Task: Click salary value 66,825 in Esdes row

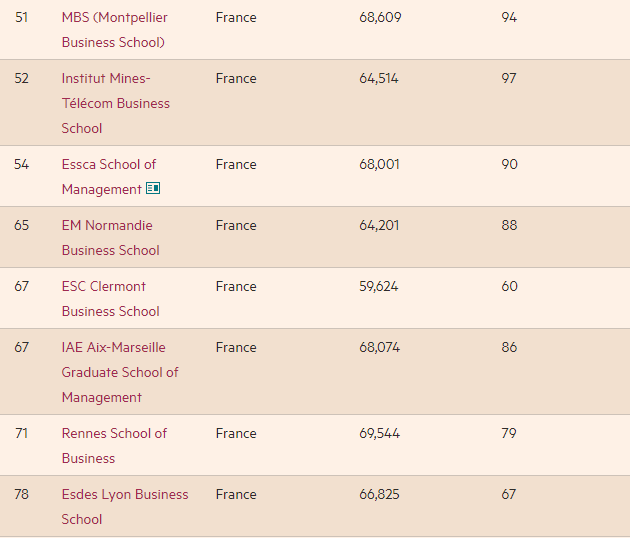Action: [x=379, y=494]
